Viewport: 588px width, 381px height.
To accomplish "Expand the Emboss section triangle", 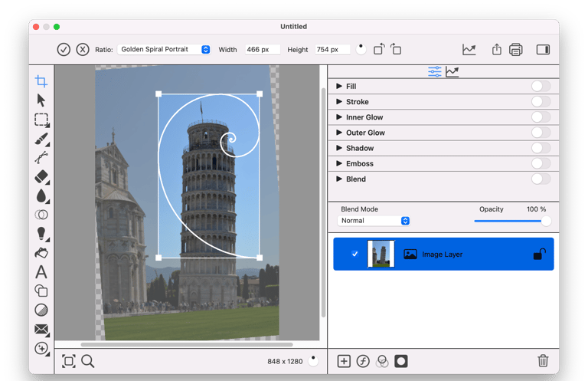I will coord(339,163).
